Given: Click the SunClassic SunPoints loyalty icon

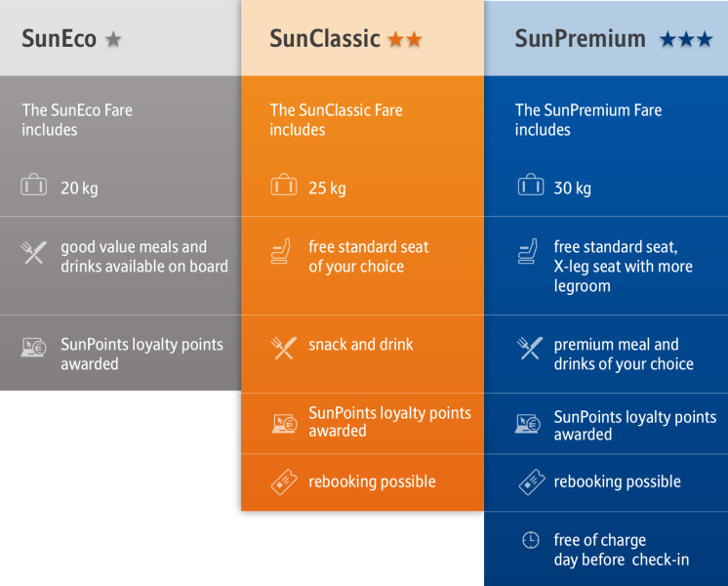Looking at the screenshot, I should coord(285,424).
